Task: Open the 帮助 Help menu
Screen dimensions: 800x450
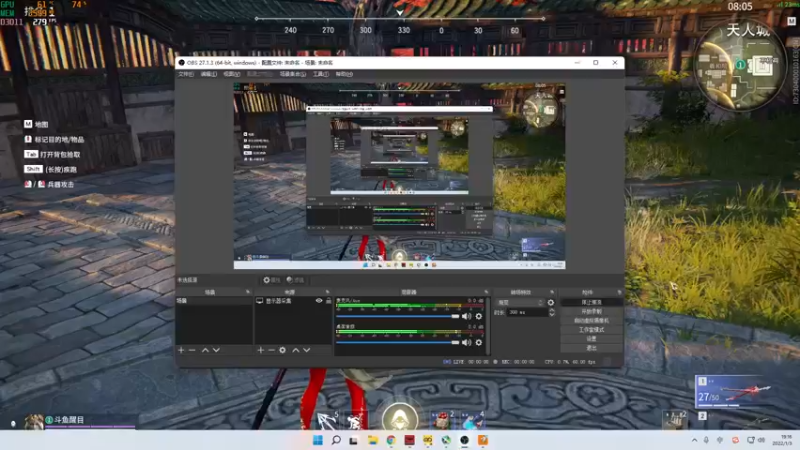Action: pos(344,74)
